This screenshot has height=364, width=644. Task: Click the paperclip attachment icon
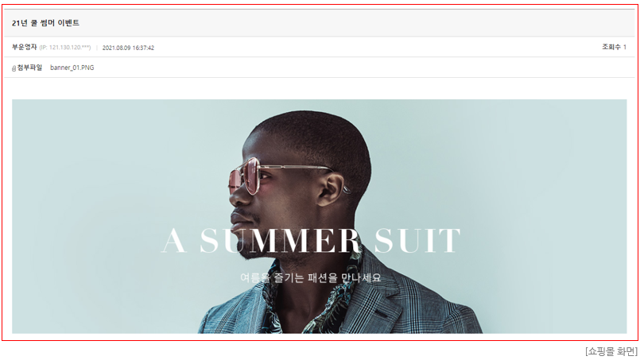14,68
